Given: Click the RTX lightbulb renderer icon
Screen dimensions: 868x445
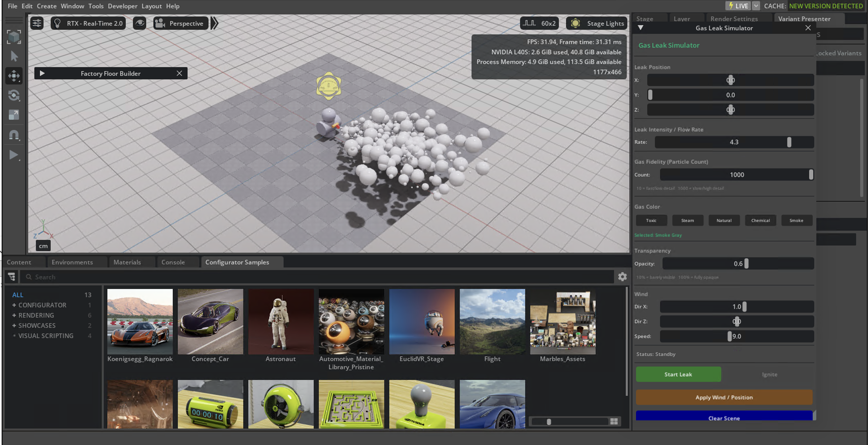Looking at the screenshot, I should [x=57, y=23].
